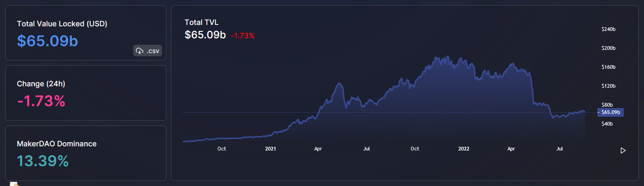This screenshot has width=644, height=186.
Task: Click the $240b y-axis label
Action: (x=609, y=29)
